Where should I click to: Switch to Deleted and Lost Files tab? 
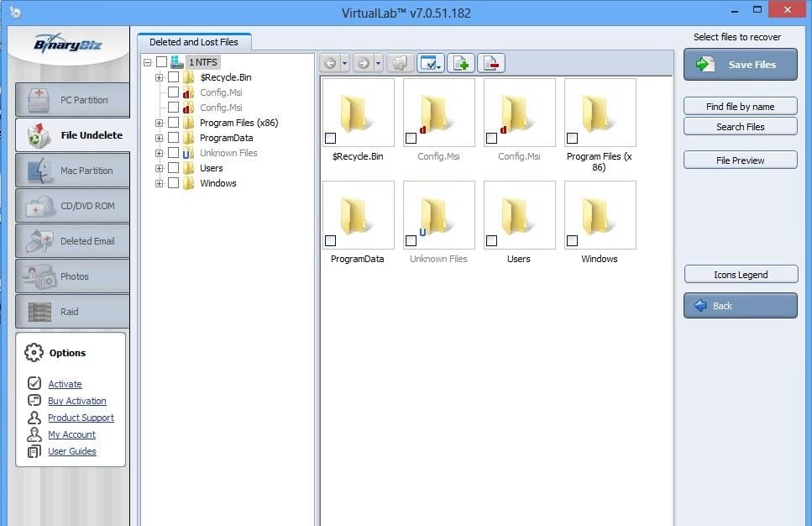coord(194,42)
